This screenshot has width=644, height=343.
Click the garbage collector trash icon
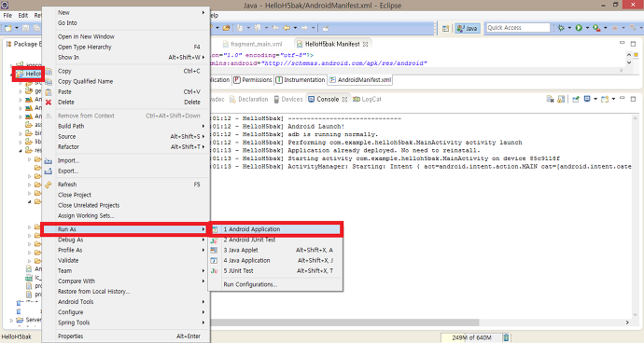pos(506,337)
